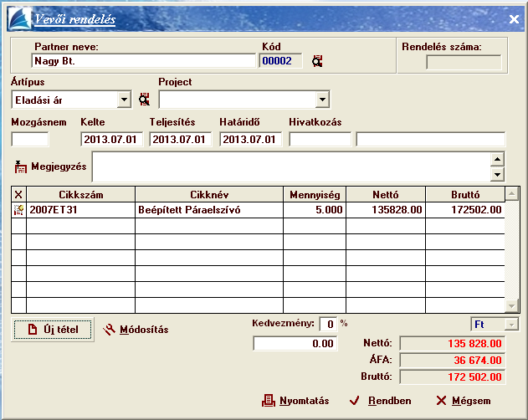Confirm order with Rendben

click(380, 401)
